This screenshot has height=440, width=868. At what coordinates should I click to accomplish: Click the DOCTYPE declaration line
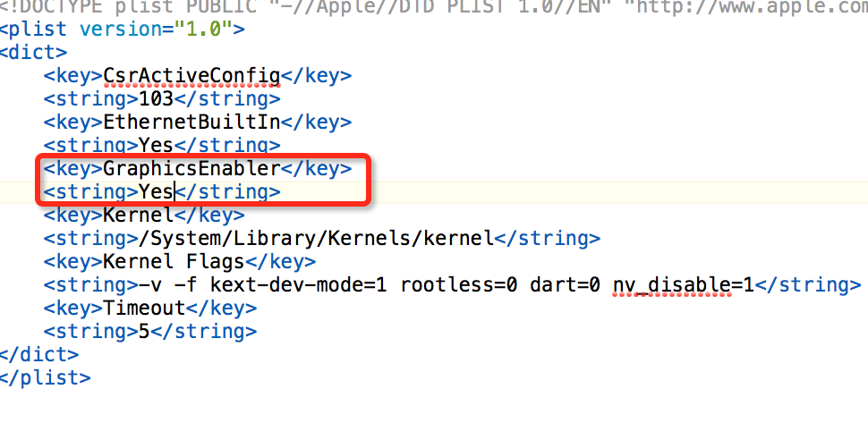(434, 7)
